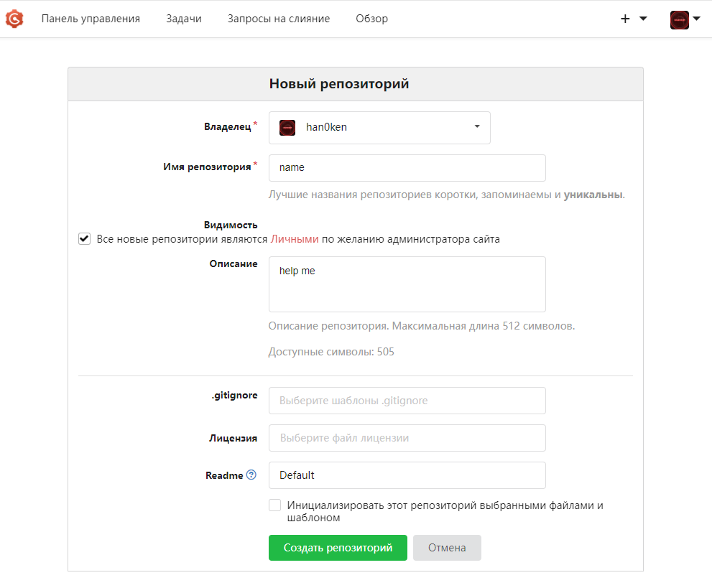This screenshot has width=712, height=588.
Task: Uncheck the Видимость private repository checkbox
Action: [84, 239]
